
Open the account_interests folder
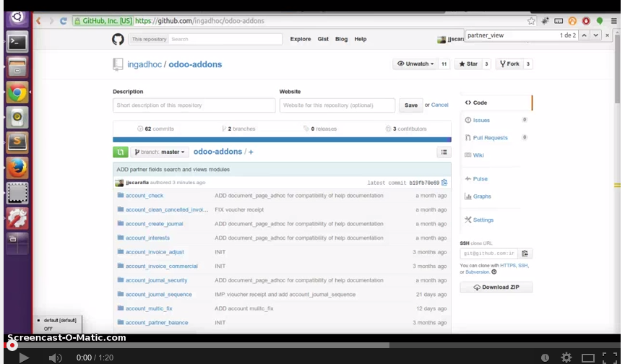pyautogui.click(x=147, y=238)
